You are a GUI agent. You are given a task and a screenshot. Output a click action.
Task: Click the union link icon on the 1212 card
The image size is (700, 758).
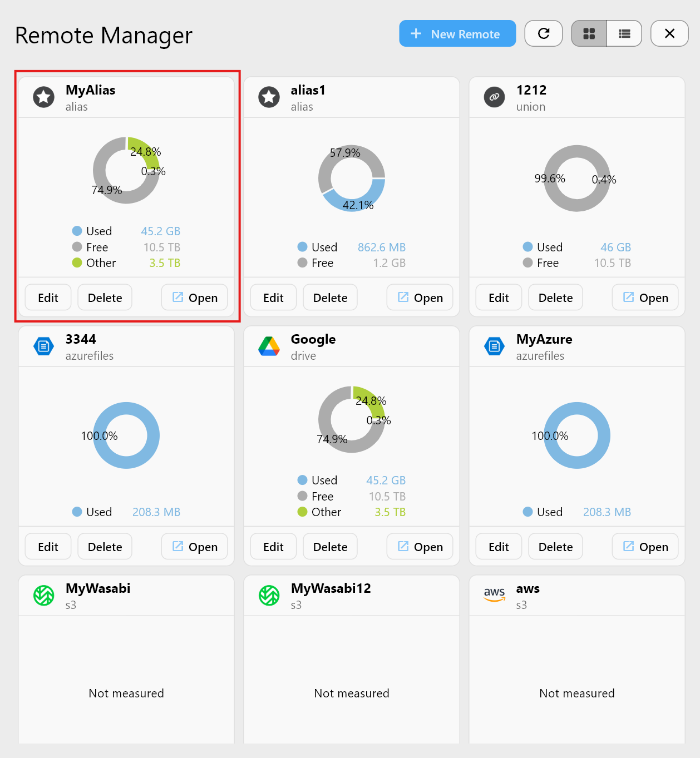[x=494, y=97]
